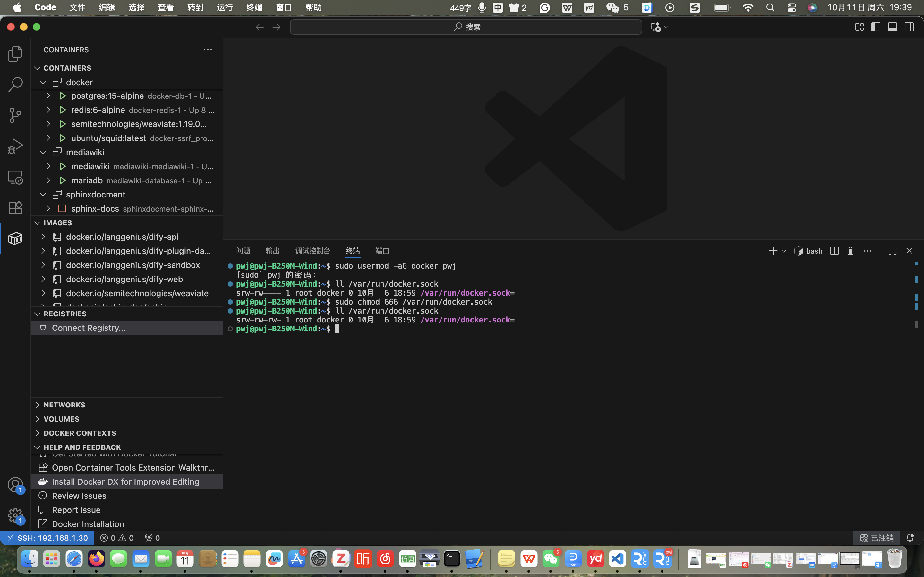Collapse the mediawiki container group
The width and height of the screenshot is (924, 577).
pos(43,152)
